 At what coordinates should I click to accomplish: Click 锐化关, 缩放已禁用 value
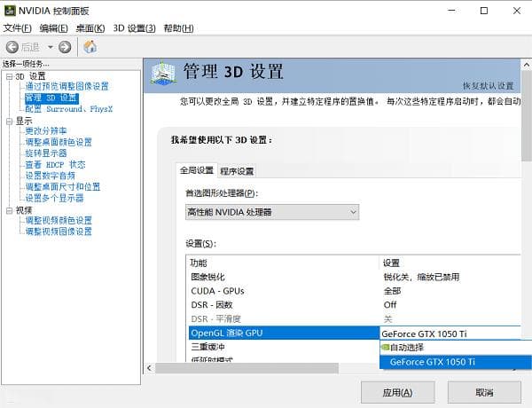tap(421, 277)
